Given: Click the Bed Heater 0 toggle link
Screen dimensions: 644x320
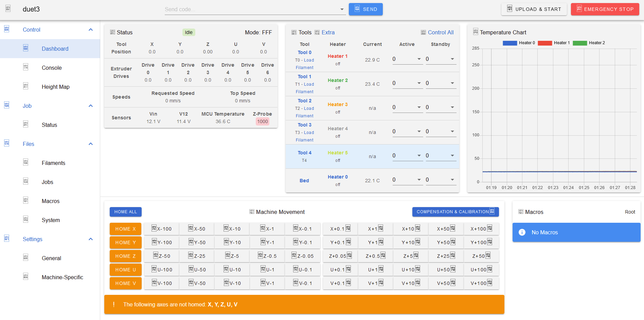Looking at the screenshot, I should (338, 177).
